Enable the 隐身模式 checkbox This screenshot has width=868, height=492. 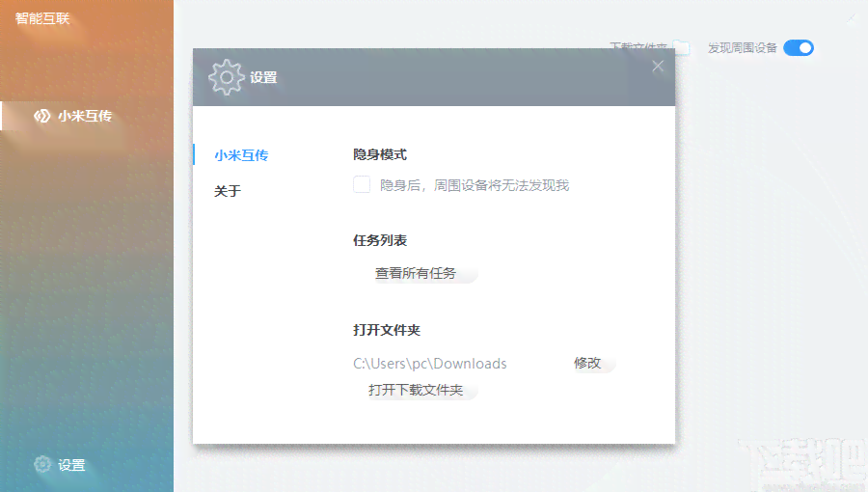pyautogui.click(x=362, y=184)
